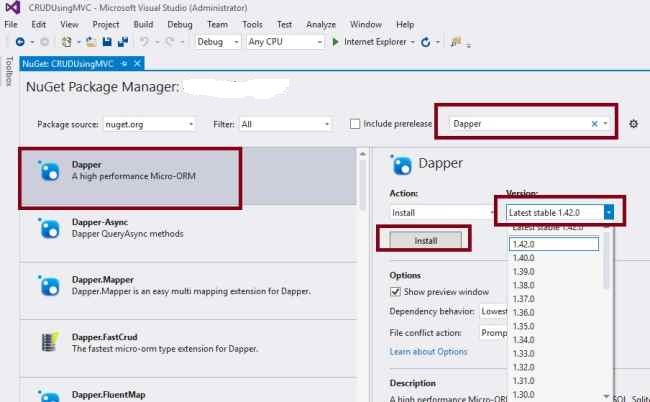Click the Install button
The image size is (650, 402).
coord(426,240)
